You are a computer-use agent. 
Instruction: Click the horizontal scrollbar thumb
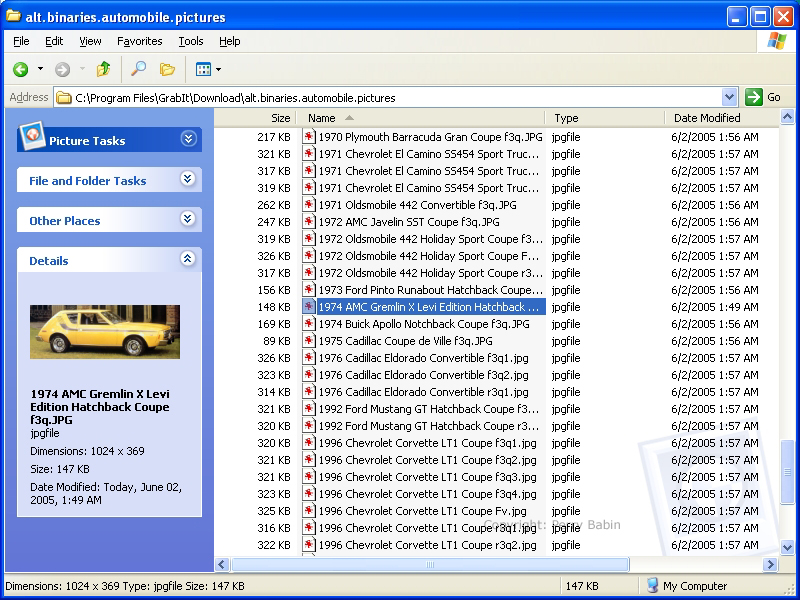tap(430, 564)
